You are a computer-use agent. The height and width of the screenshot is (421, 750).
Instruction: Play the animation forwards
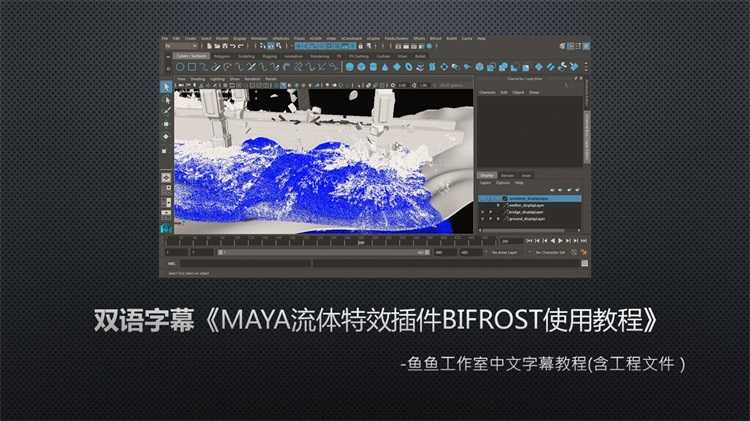click(x=561, y=241)
